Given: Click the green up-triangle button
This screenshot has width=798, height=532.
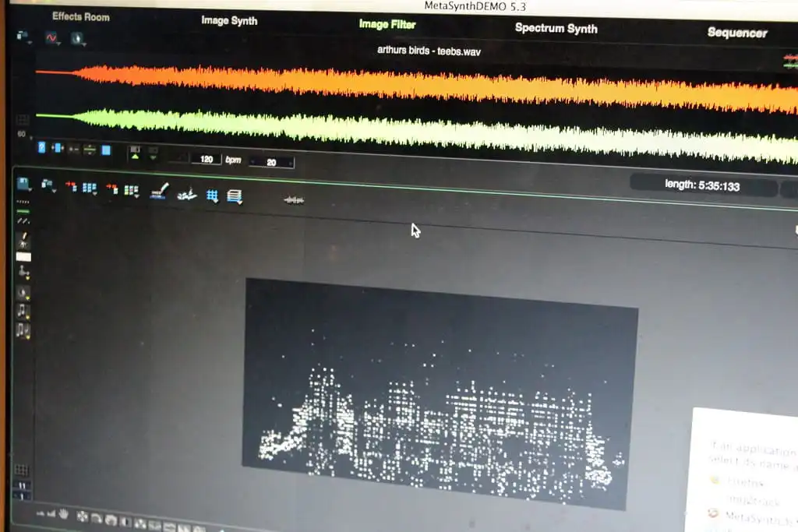Looking at the screenshot, I should point(135,153).
